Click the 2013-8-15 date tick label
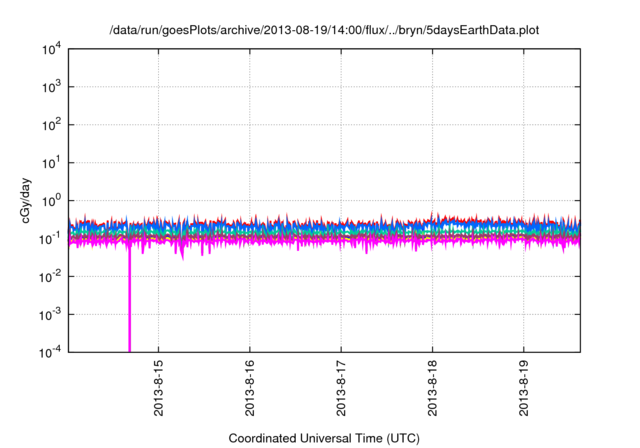The width and height of the screenshot is (640, 448). (158, 388)
